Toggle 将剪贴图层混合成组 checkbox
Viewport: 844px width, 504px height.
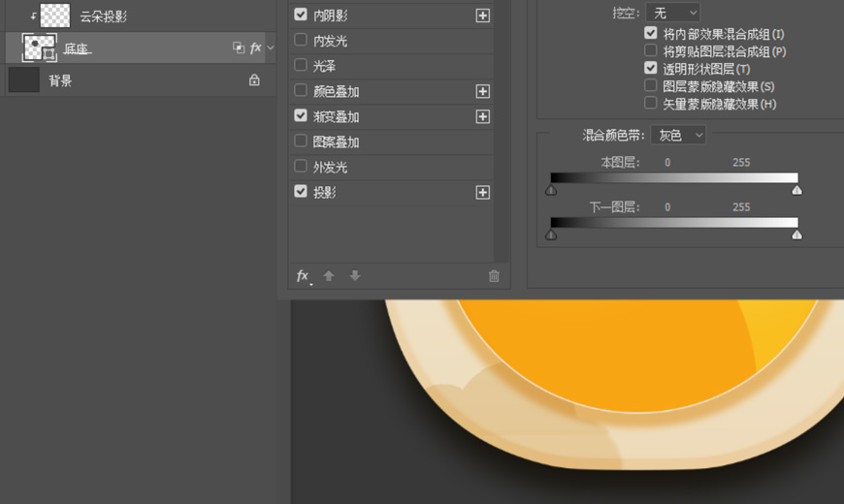coord(651,50)
